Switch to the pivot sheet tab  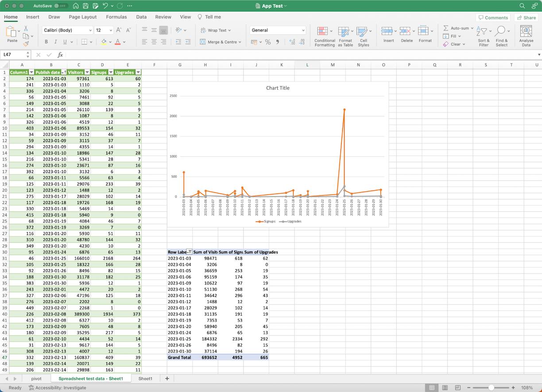(x=36, y=379)
